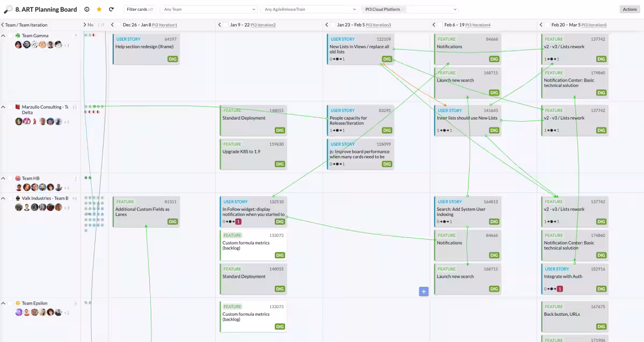Open the Any AgileReleaseTrain dropdown
644x342 pixels.
[310, 9]
